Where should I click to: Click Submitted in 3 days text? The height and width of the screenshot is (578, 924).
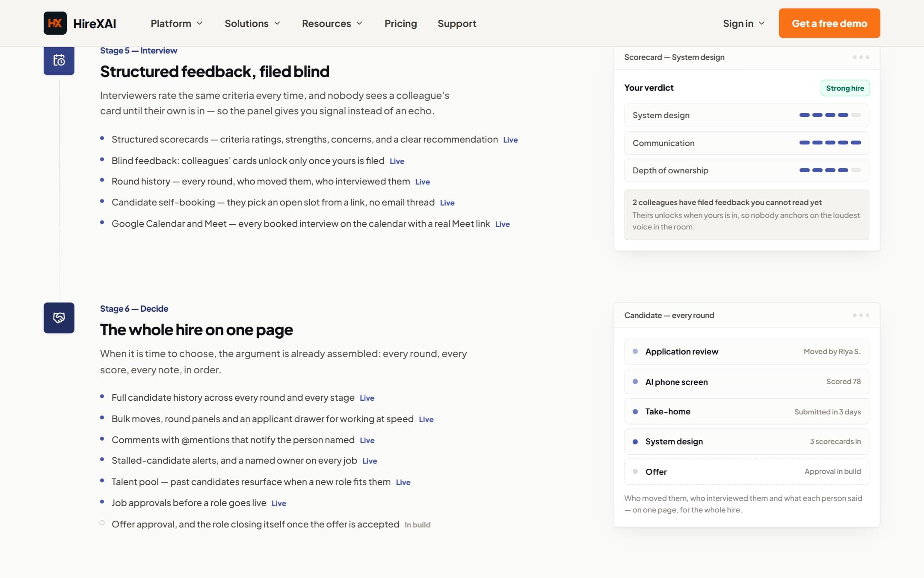click(827, 412)
